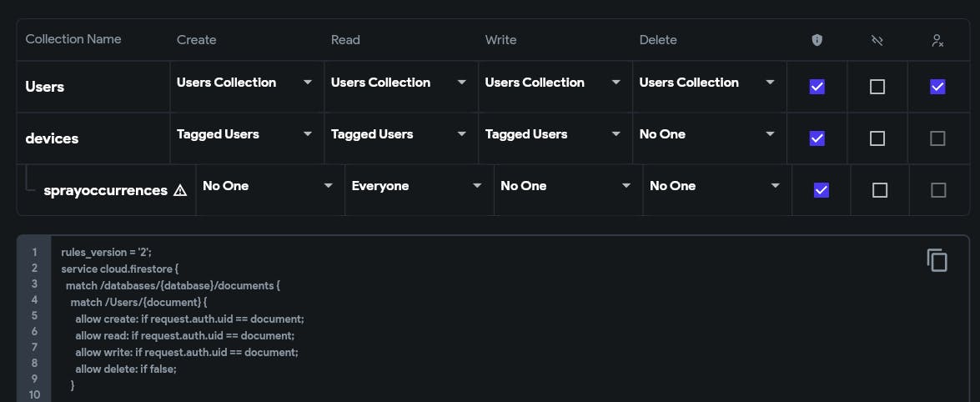The image size is (980, 402).
Task: Copy the Firestore rules code
Action: click(937, 260)
